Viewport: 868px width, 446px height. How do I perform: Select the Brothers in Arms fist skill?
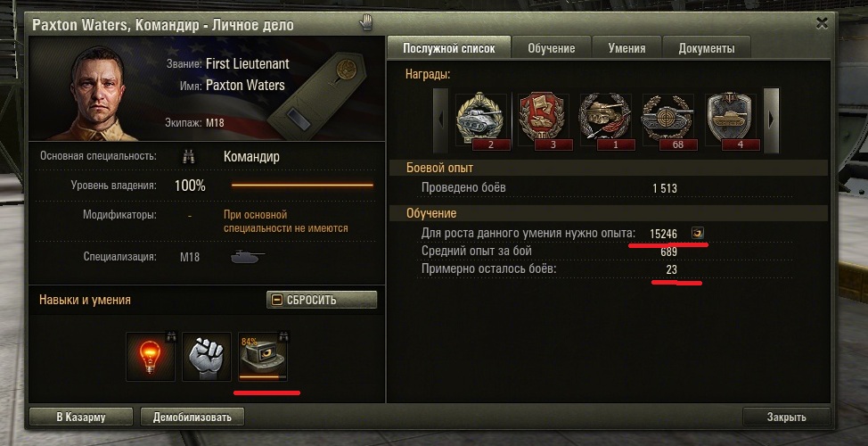click(x=207, y=357)
